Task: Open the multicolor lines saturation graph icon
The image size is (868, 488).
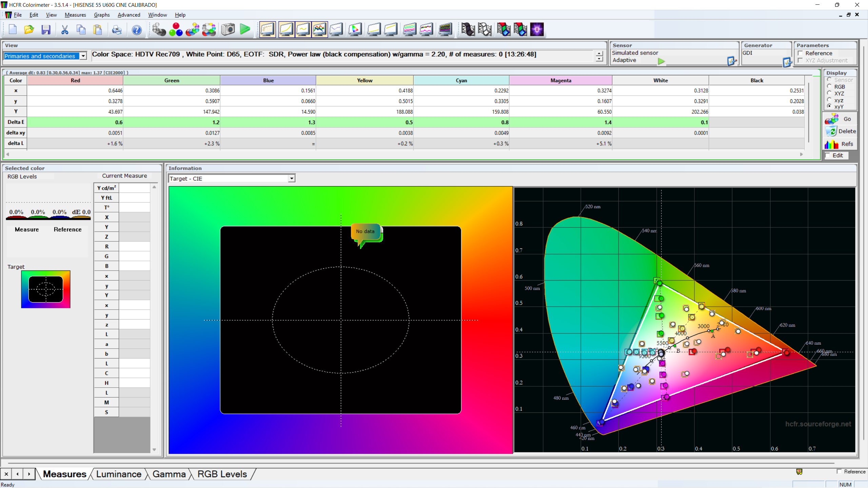Action: click(410, 29)
